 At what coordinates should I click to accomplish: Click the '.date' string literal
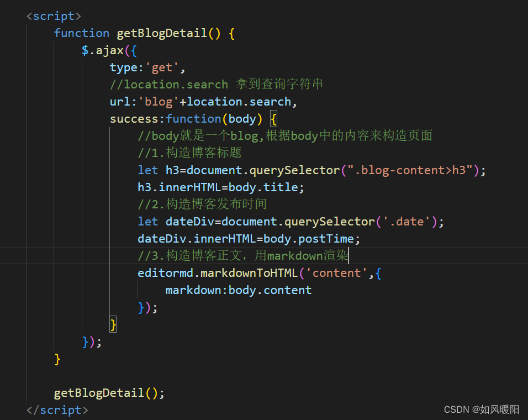406,222
